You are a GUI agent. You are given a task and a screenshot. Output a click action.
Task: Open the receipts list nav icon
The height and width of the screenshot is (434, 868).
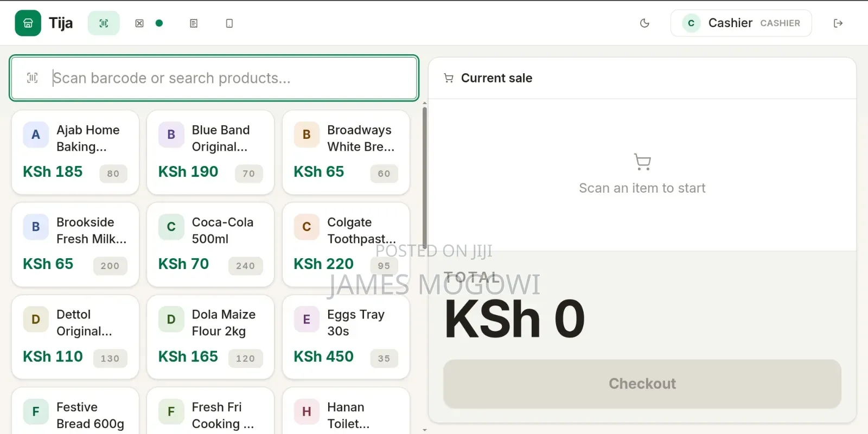[x=194, y=23]
